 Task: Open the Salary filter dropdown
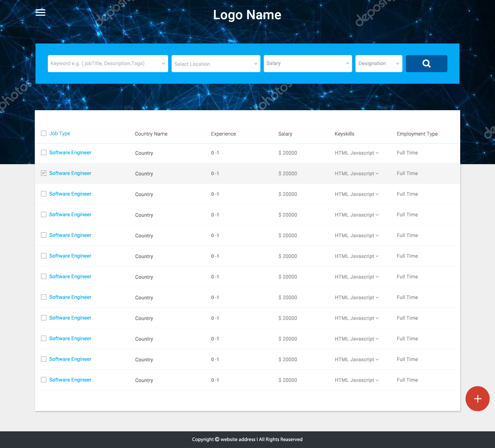(308, 63)
